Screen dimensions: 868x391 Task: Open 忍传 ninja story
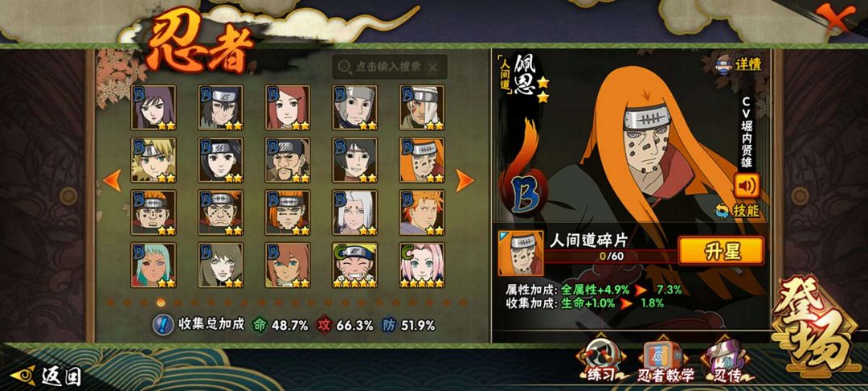(x=726, y=362)
